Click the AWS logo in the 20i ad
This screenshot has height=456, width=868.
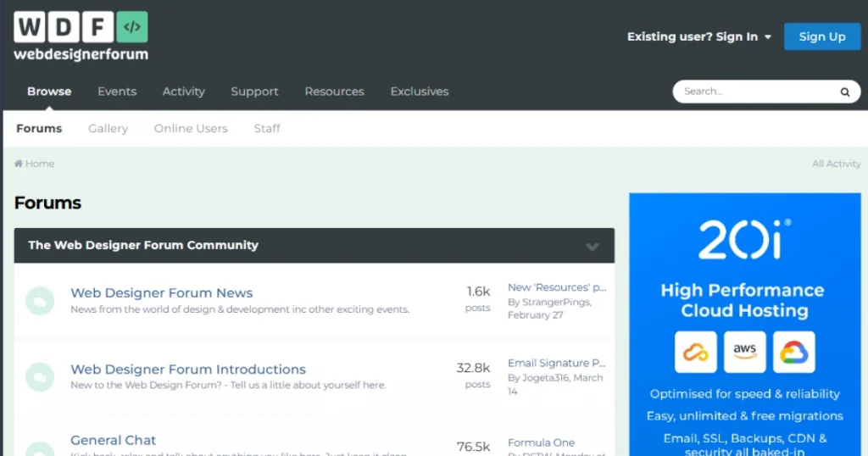point(744,352)
